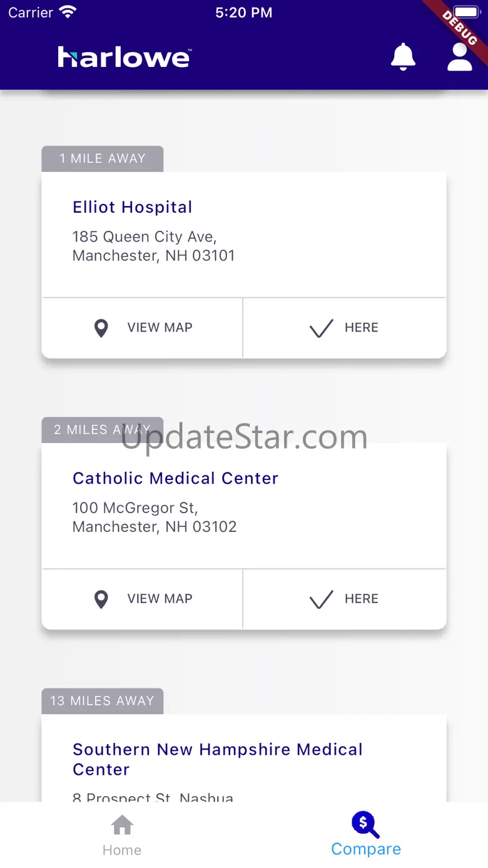Click checkmark icon for Catholic Medical Center

click(321, 599)
